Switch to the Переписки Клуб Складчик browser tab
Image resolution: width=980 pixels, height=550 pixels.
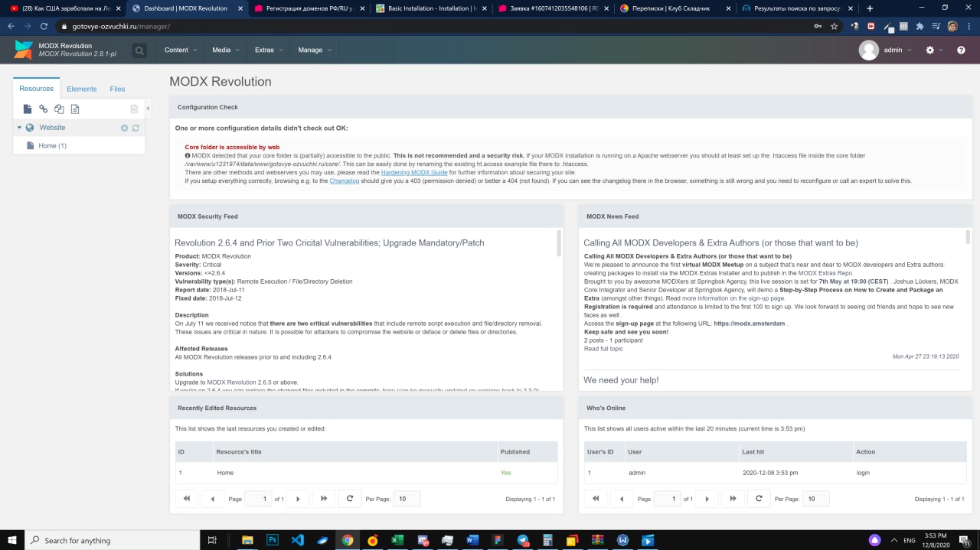point(674,8)
